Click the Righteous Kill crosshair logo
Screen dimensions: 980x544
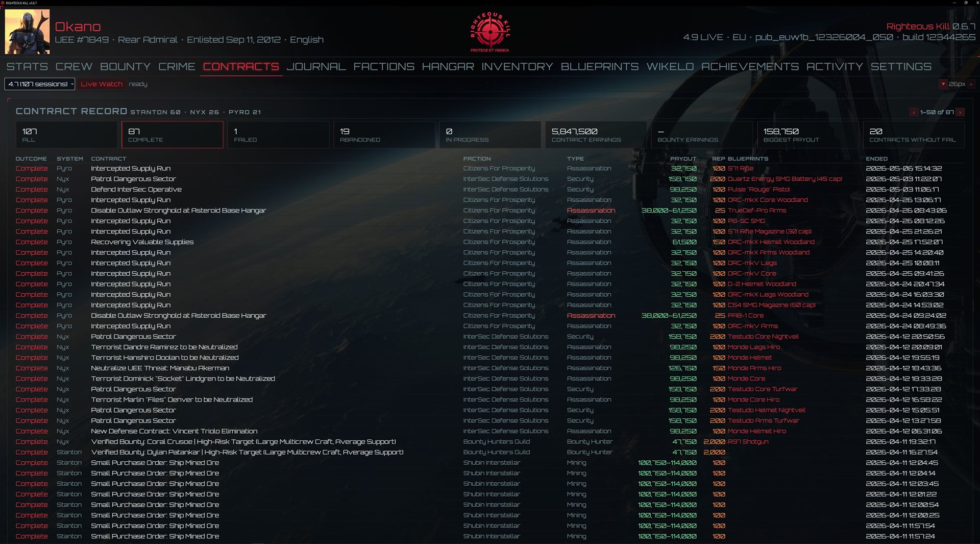(x=490, y=31)
